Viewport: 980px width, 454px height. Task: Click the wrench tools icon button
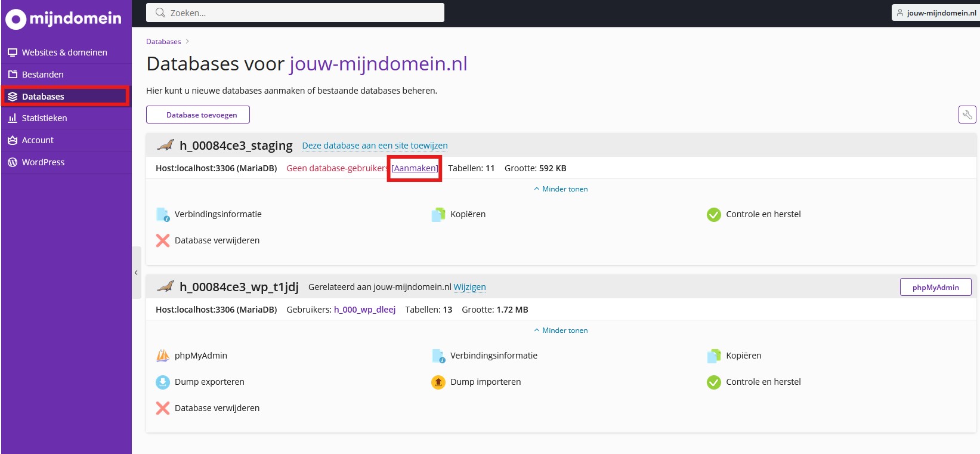(x=967, y=115)
